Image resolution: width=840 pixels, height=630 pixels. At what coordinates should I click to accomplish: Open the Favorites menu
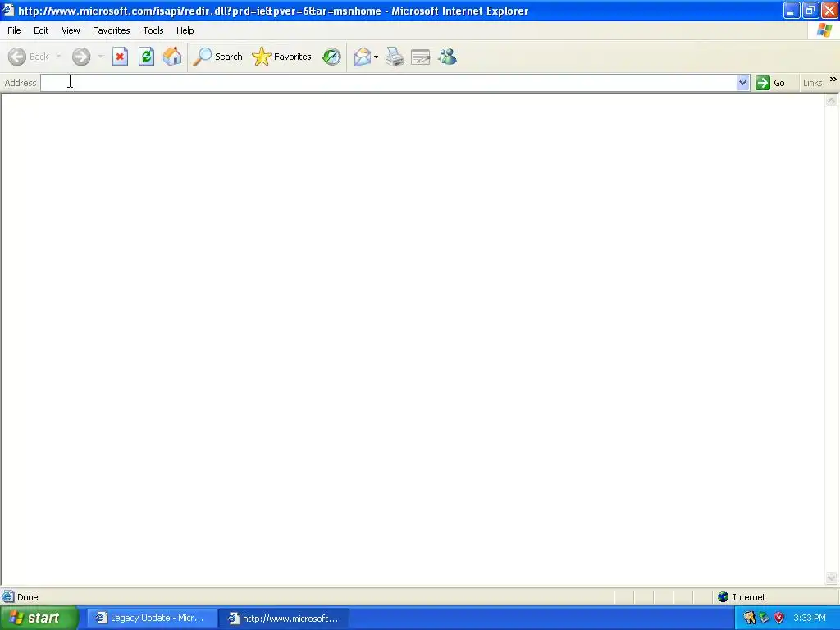(x=112, y=30)
